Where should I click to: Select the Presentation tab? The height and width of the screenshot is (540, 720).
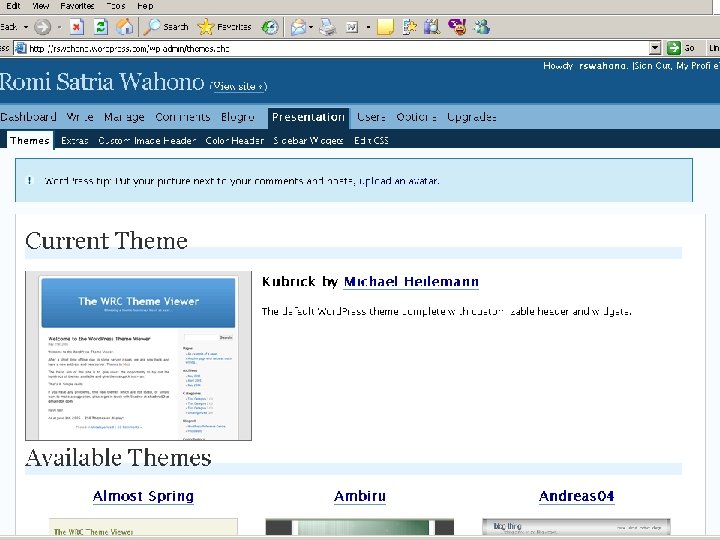tap(308, 117)
